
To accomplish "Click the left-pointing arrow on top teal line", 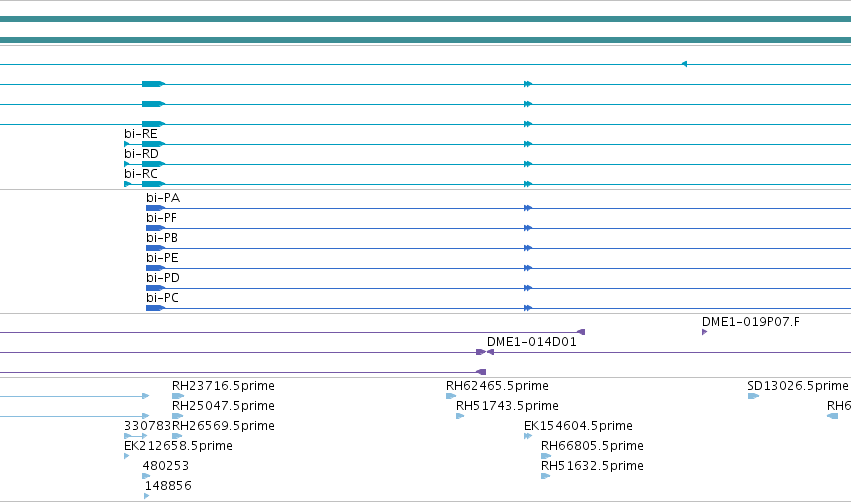I will (x=684, y=64).
